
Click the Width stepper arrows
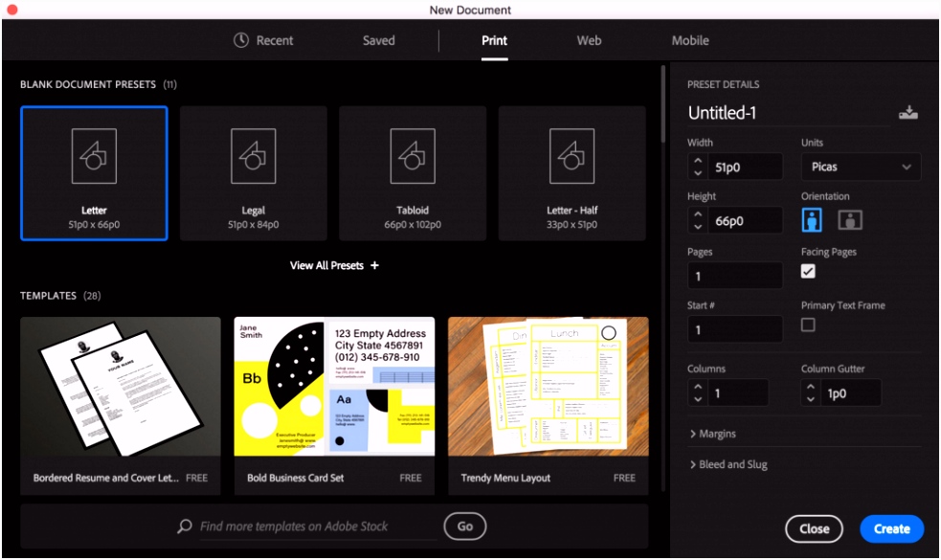[x=697, y=167]
